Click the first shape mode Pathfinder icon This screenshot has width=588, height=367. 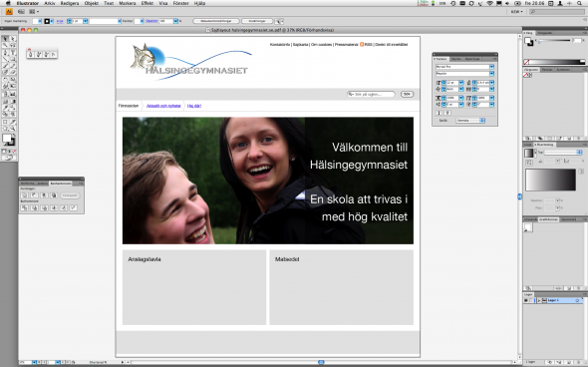click(24, 195)
